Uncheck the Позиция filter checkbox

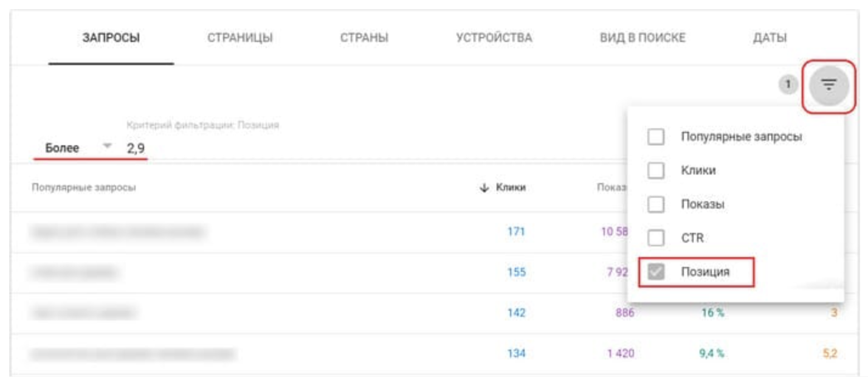tap(656, 272)
